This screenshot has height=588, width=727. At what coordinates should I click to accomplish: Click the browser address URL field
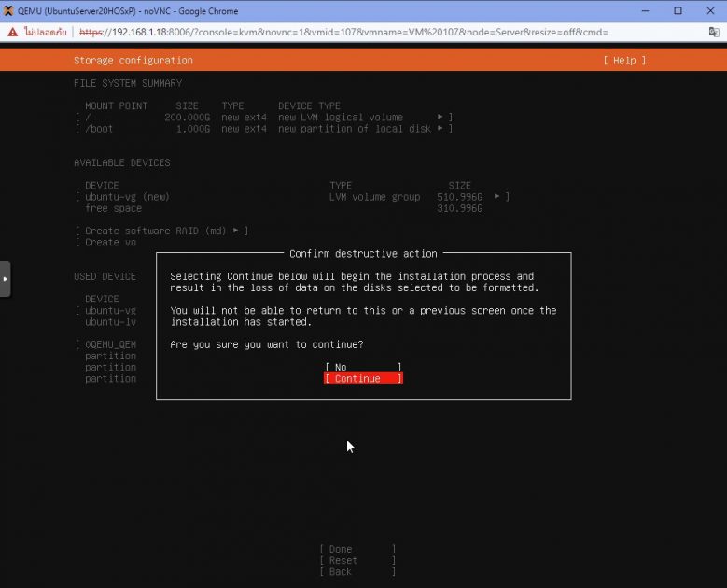tap(343, 32)
